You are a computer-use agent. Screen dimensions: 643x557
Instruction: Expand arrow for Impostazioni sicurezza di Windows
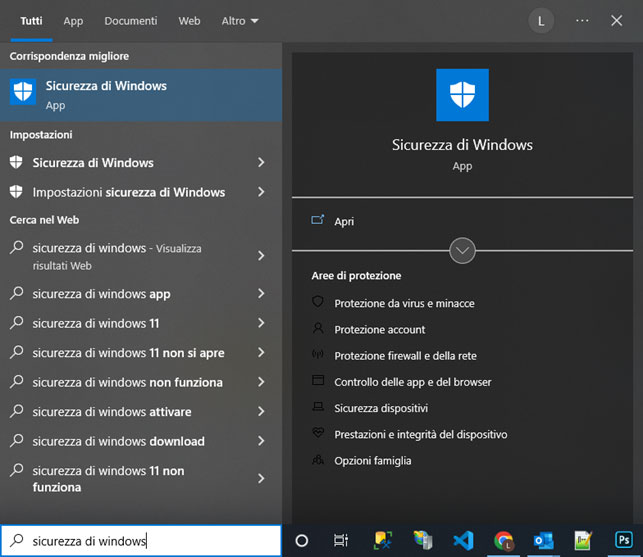tap(261, 192)
